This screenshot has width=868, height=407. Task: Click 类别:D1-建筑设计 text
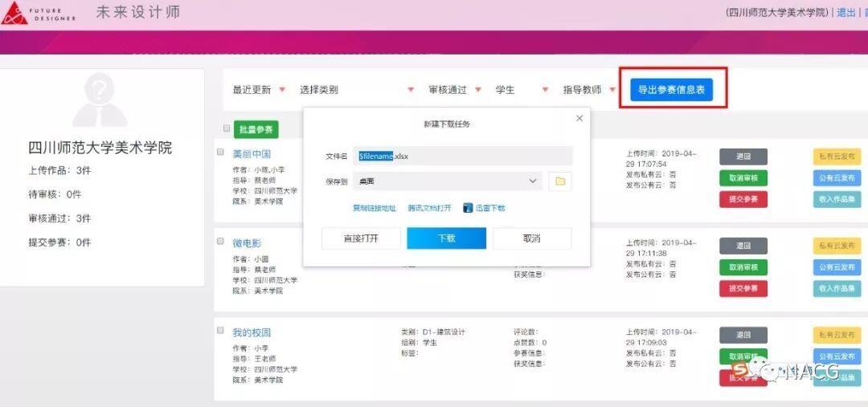[433, 332]
